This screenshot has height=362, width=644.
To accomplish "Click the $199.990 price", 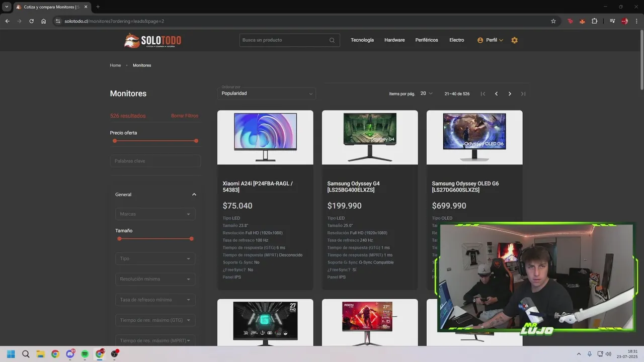I will pos(344,206).
